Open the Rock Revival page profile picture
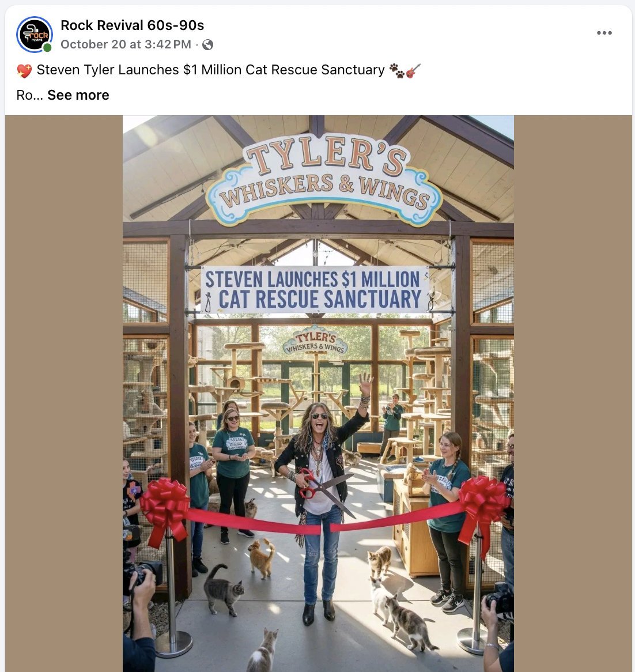Image resolution: width=635 pixels, height=672 pixels. [34, 34]
